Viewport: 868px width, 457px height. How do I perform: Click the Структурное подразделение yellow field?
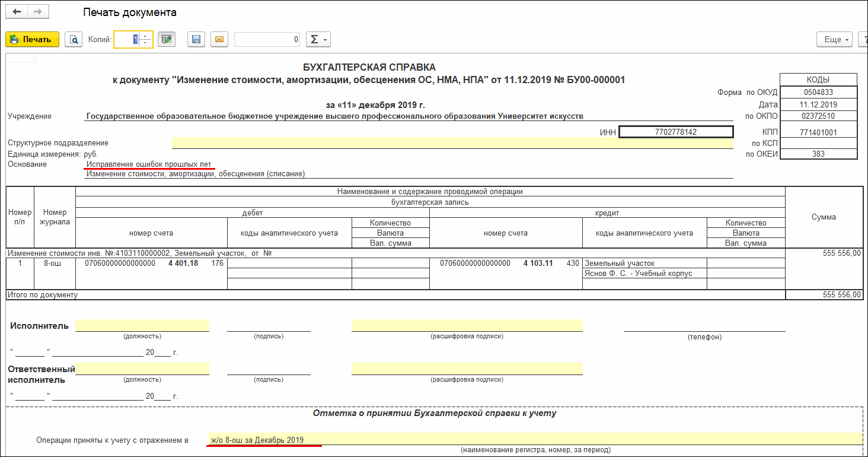point(452,143)
